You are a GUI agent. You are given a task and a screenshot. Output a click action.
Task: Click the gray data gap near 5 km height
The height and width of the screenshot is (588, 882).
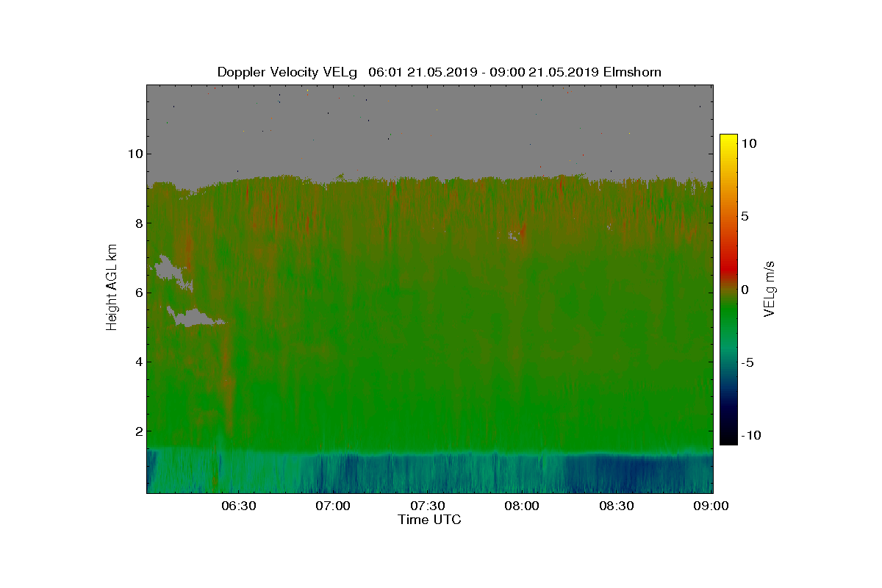[x=193, y=318]
